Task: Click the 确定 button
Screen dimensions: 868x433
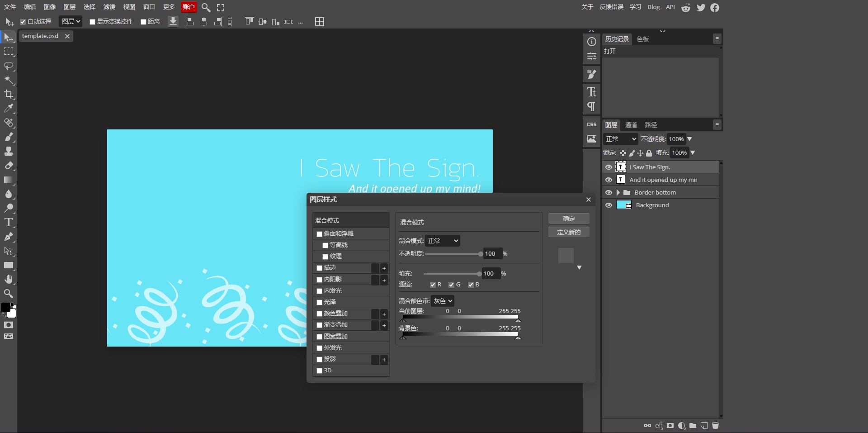Action: tap(569, 219)
